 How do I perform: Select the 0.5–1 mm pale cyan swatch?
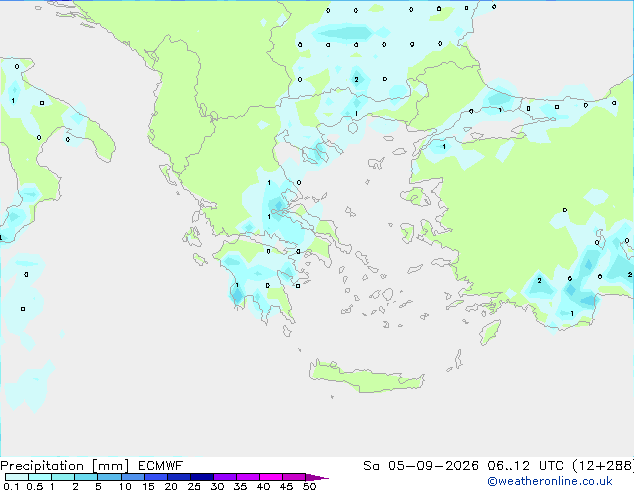tap(40, 477)
